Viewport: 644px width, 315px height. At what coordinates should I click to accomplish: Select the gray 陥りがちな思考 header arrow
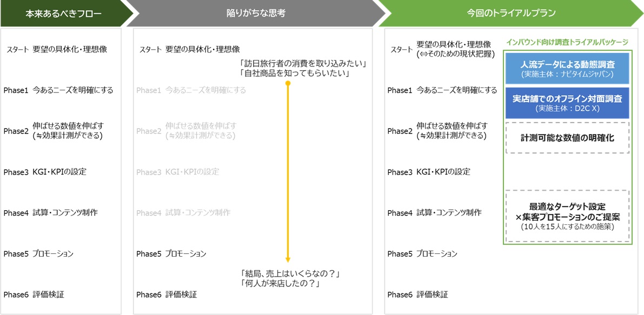pyautogui.click(x=255, y=14)
